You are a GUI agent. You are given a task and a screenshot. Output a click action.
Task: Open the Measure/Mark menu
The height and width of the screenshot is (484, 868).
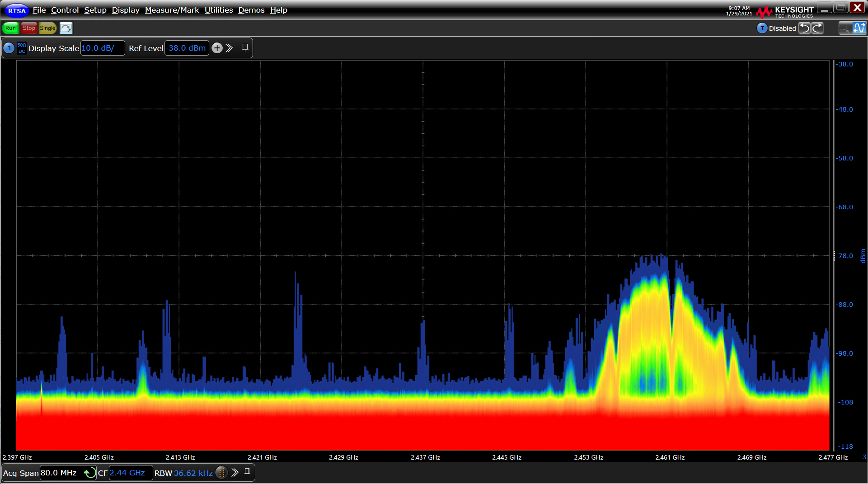coord(172,10)
